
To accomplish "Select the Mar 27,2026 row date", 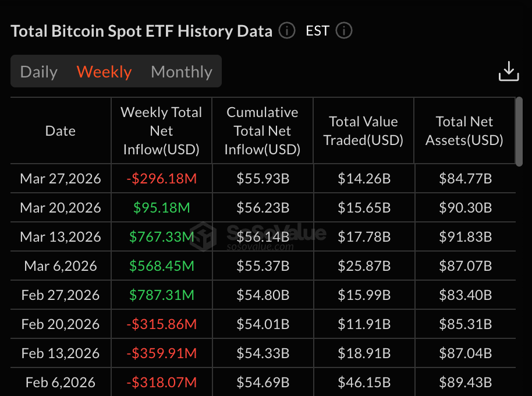I will 61,178.
